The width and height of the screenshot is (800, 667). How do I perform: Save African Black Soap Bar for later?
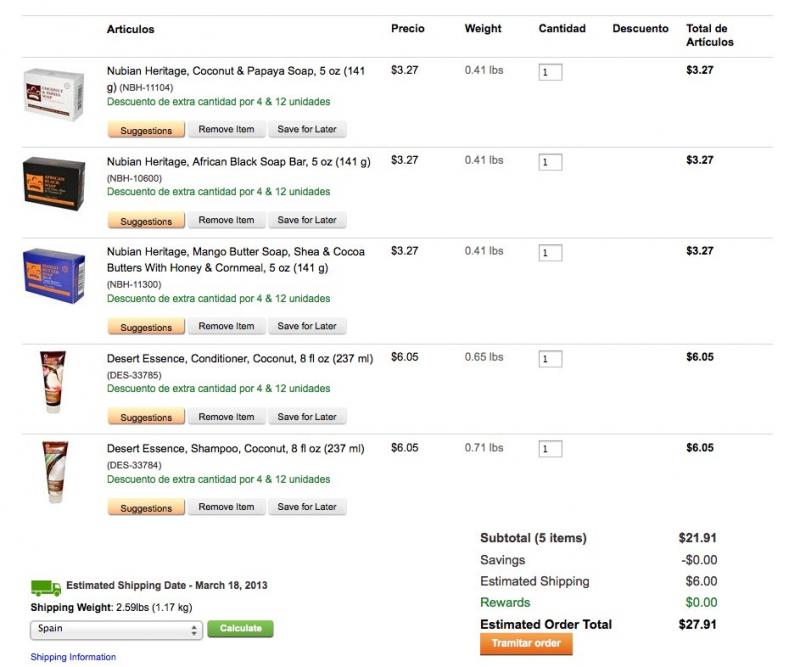tap(307, 220)
